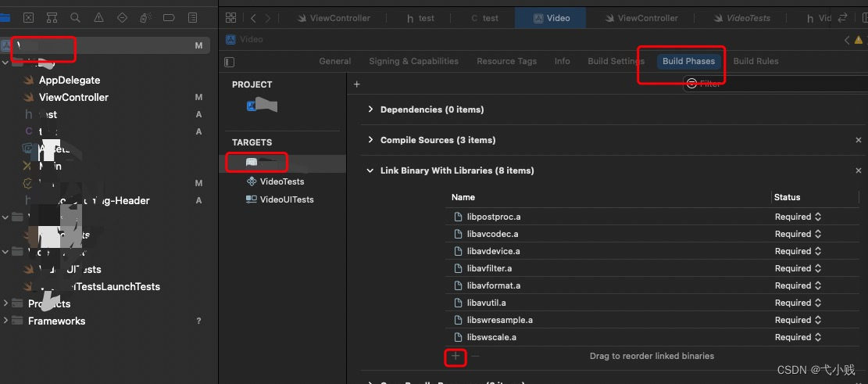
Task: Click the file icon beside libpostproc.a
Action: point(458,217)
